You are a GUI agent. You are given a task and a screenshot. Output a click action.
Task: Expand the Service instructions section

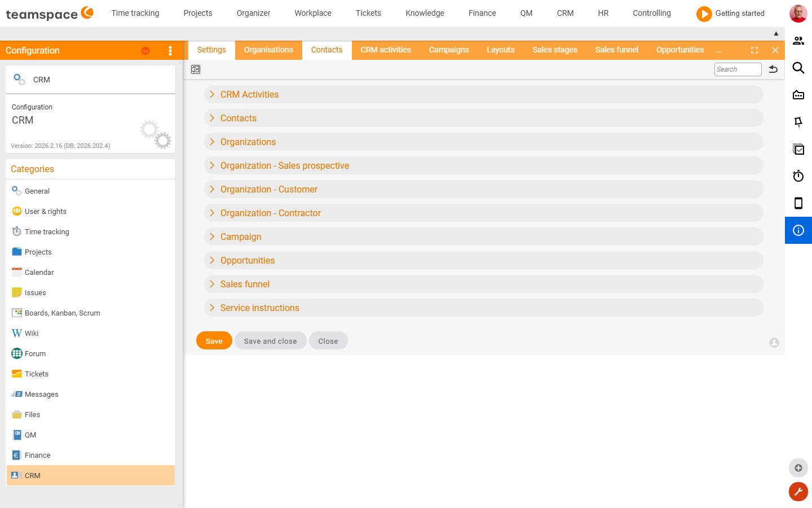tap(483, 308)
